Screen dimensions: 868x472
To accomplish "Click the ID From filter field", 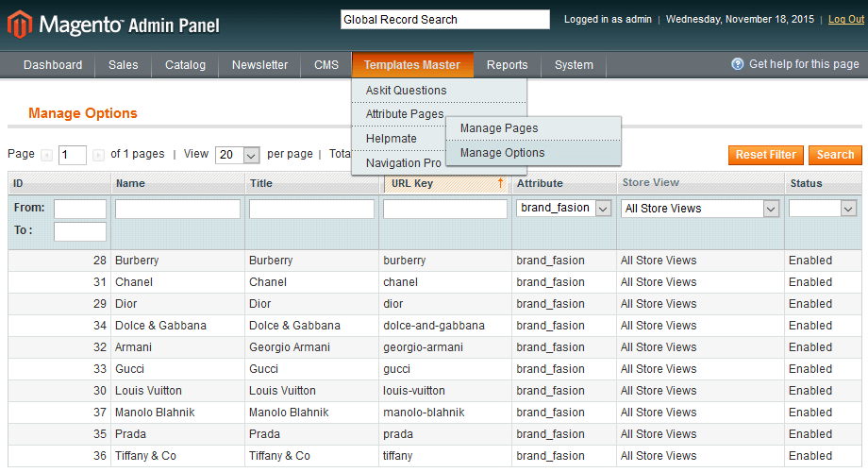I will (79, 209).
